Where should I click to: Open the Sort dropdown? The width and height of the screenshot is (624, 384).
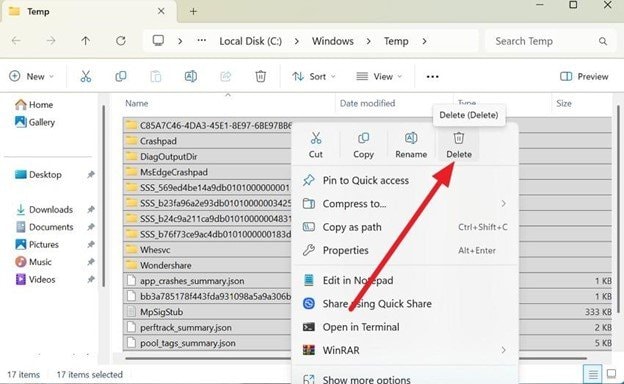coord(314,76)
